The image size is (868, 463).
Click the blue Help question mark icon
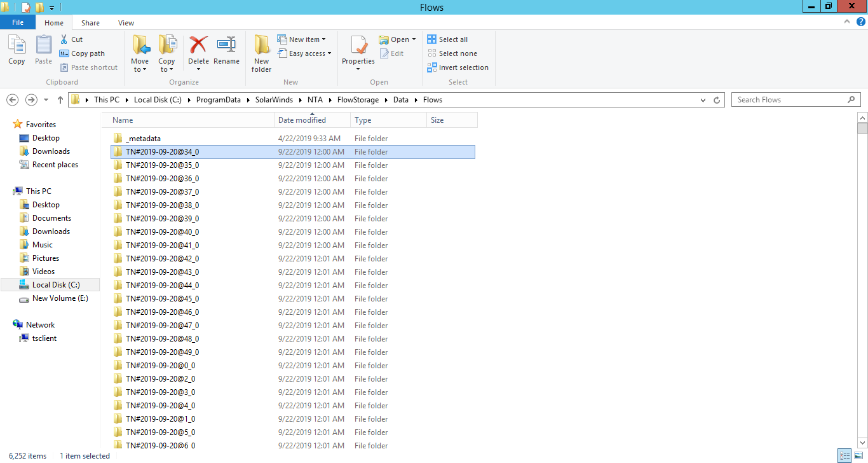pyautogui.click(x=861, y=22)
